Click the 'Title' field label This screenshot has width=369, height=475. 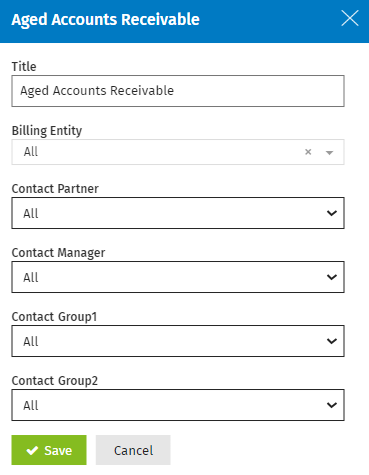click(24, 66)
